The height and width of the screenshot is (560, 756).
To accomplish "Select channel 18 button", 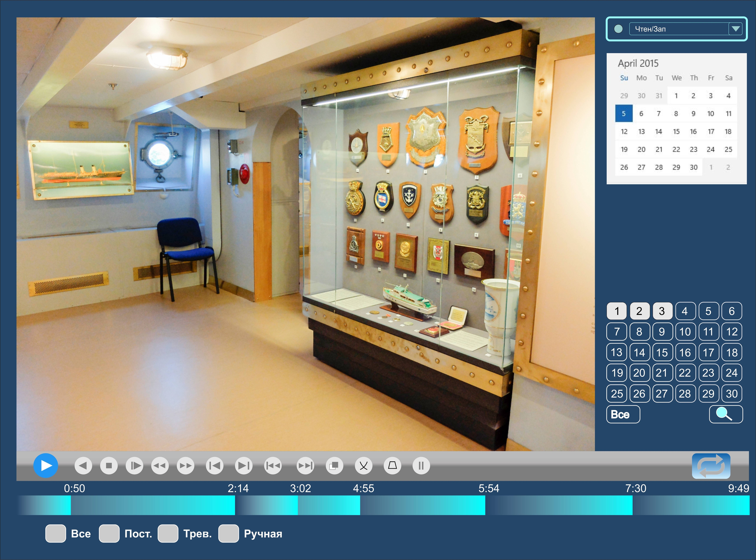I will [732, 352].
